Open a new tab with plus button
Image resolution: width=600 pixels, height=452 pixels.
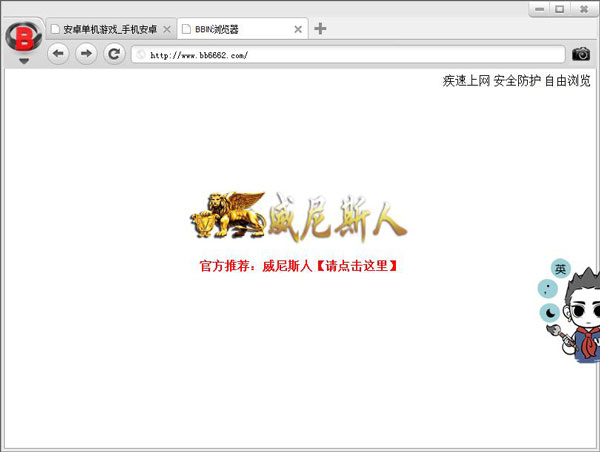(x=320, y=29)
